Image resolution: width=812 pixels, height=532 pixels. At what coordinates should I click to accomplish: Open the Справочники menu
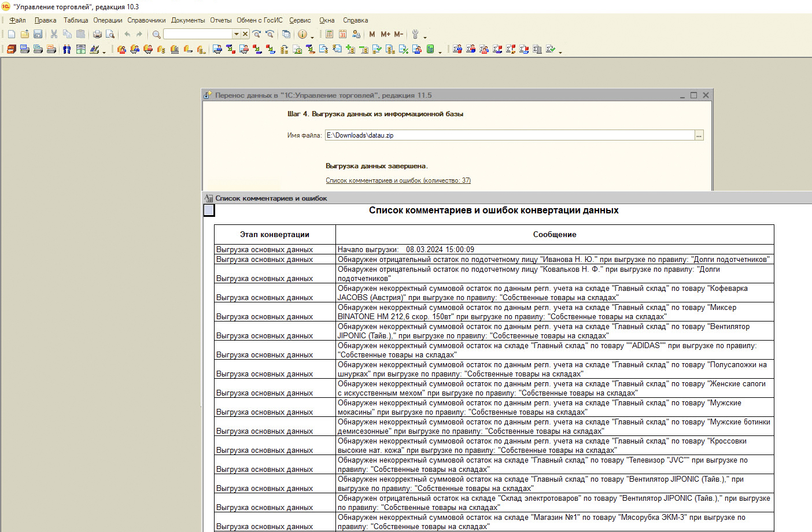tap(146, 20)
